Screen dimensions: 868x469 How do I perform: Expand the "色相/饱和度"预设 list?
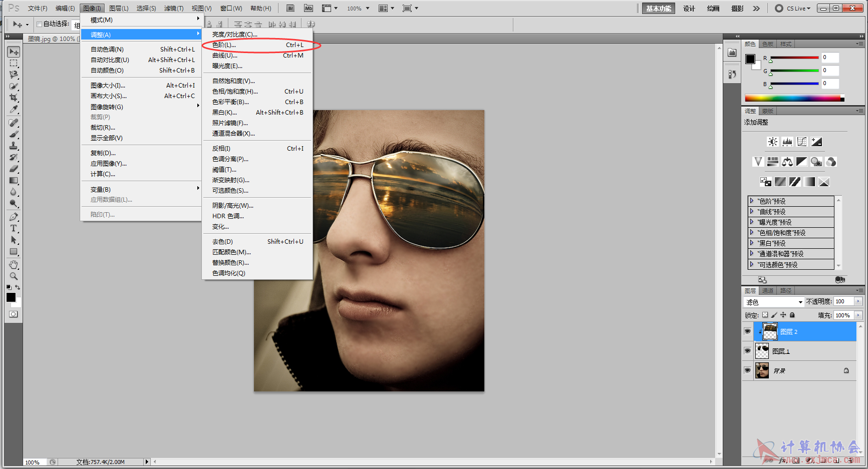[x=752, y=232]
